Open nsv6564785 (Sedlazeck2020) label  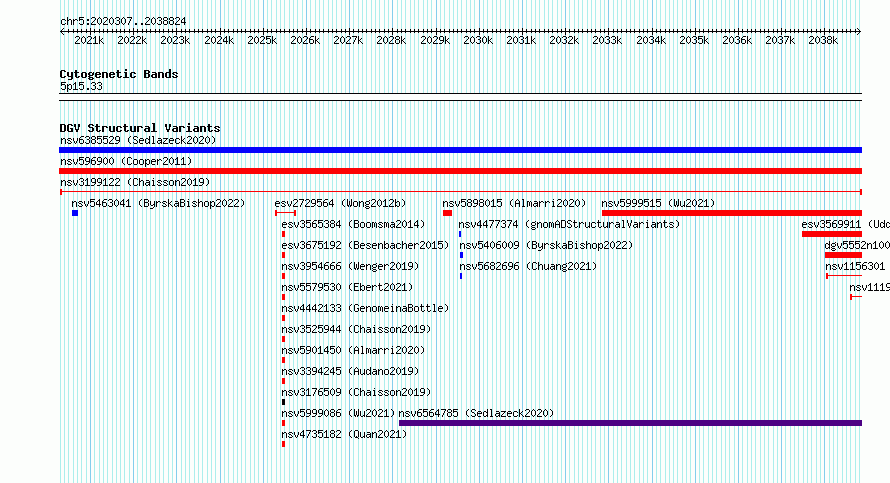point(476,413)
